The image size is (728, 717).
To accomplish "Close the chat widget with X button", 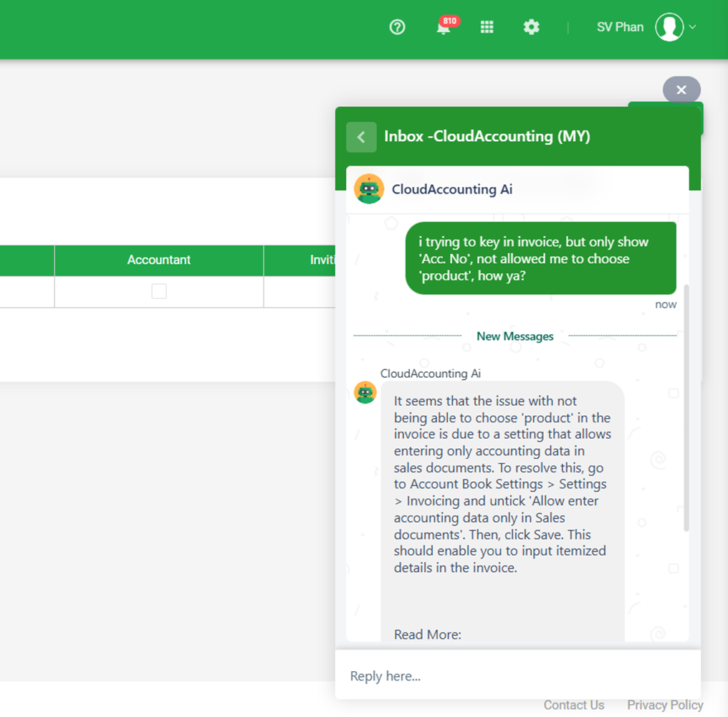I will (x=681, y=90).
